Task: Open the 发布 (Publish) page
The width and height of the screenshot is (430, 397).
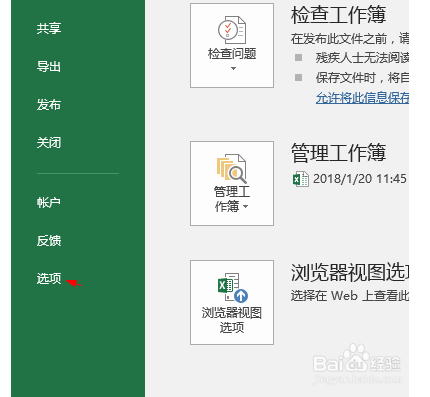Action: click(49, 105)
